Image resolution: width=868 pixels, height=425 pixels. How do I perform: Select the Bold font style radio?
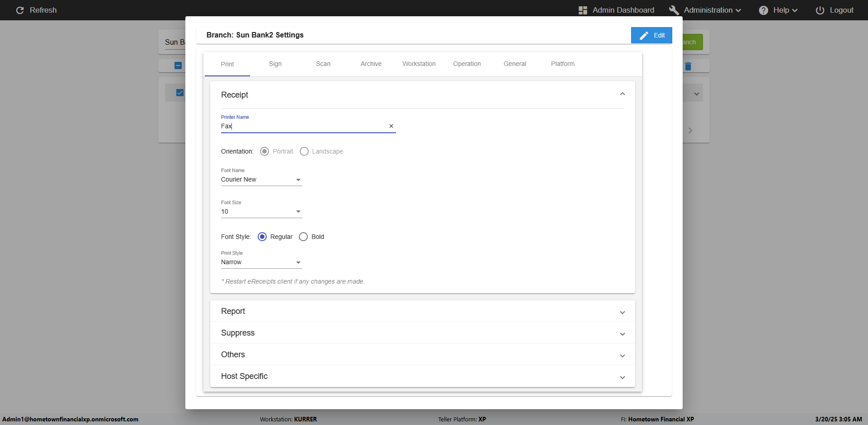pos(303,237)
